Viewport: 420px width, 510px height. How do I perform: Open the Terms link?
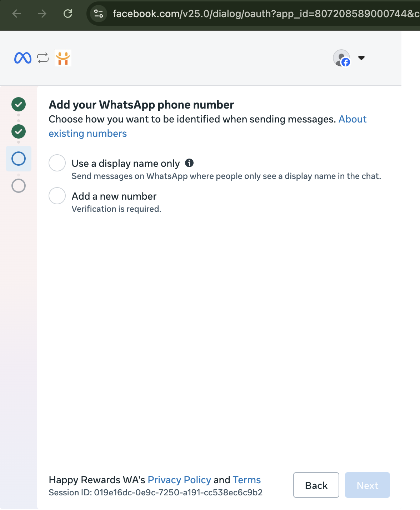(247, 480)
